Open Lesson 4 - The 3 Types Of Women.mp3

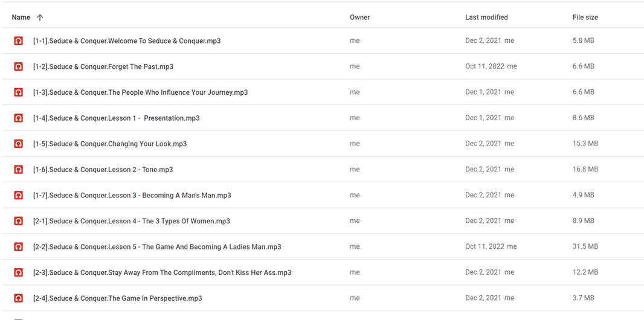coord(132,221)
